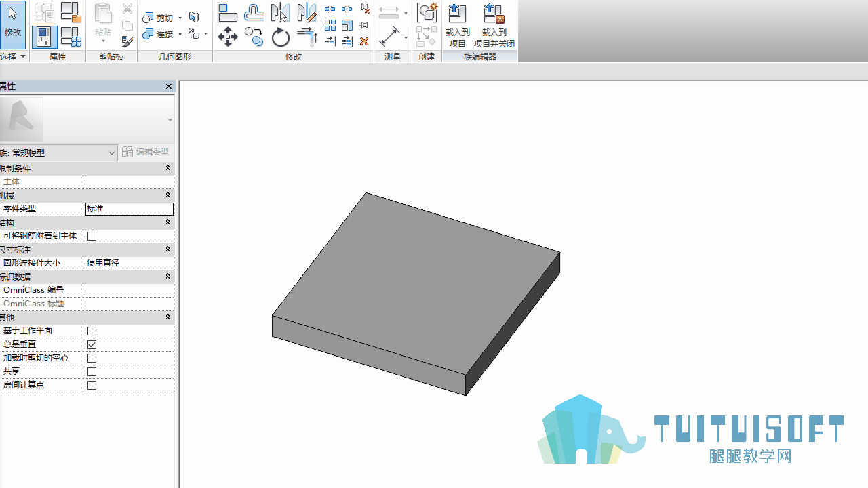This screenshot has height=488, width=868.
Task: Close the 属性 panel
Action: [x=169, y=87]
